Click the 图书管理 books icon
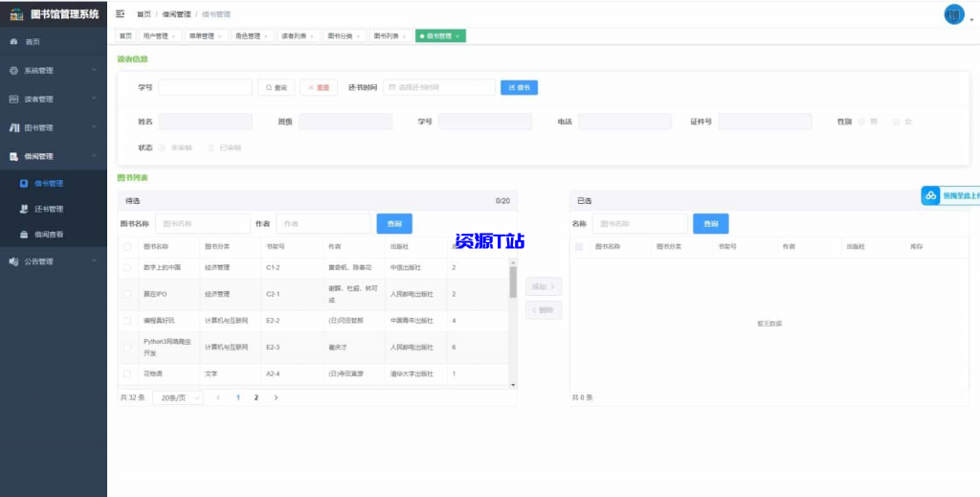 (13, 127)
